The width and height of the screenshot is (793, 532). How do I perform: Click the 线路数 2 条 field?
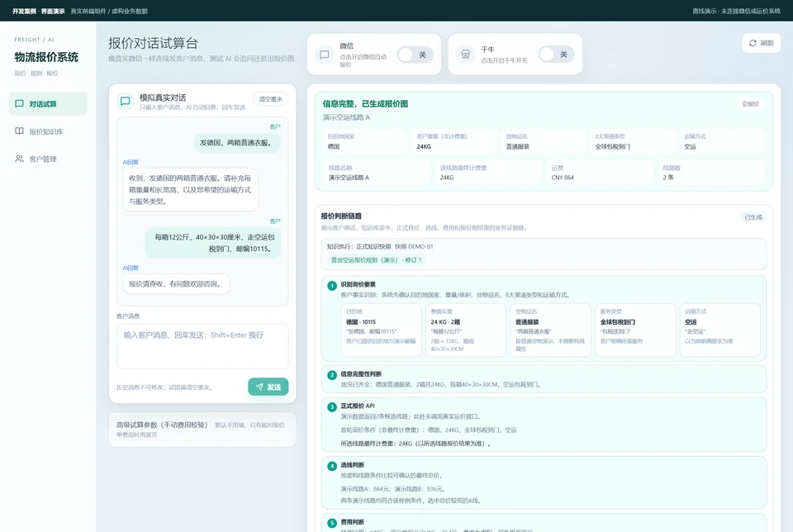(711, 173)
